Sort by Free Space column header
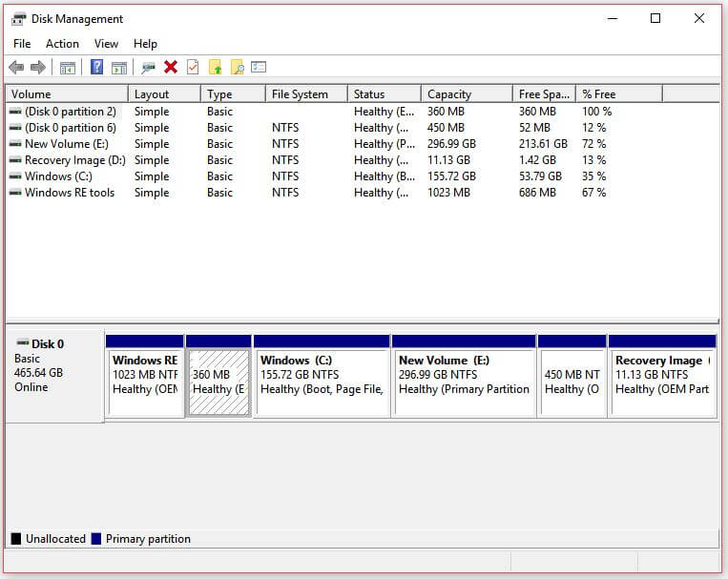This screenshot has width=728, height=579. click(x=544, y=94)
